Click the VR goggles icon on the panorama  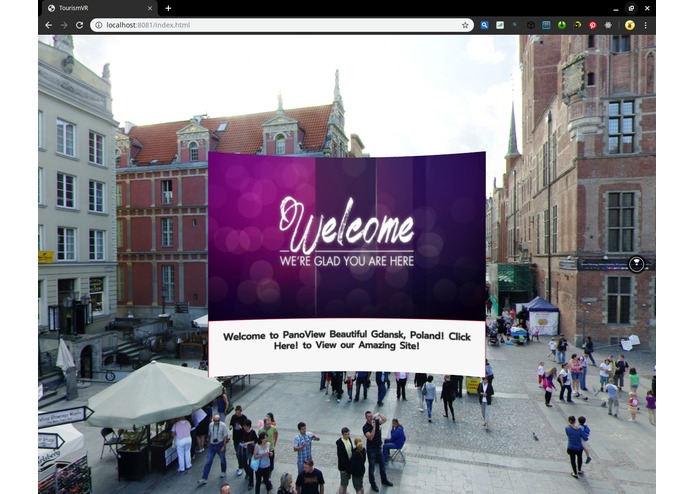point(636,264)
